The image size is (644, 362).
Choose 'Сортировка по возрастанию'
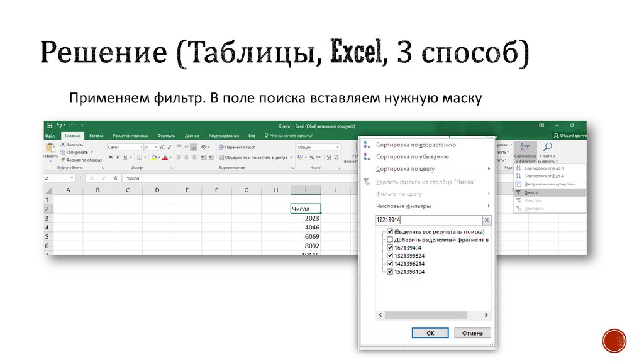pos(416,145)
